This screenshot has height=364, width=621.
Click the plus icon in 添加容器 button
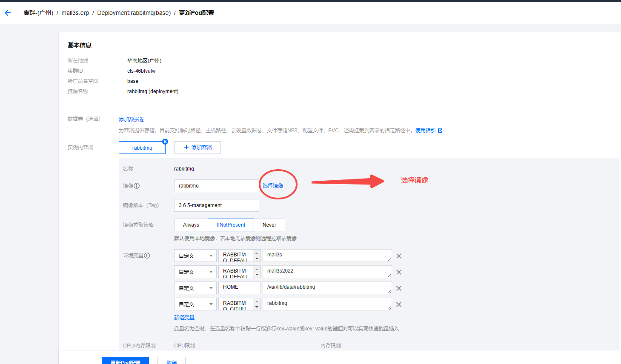(x=186, y=147)
